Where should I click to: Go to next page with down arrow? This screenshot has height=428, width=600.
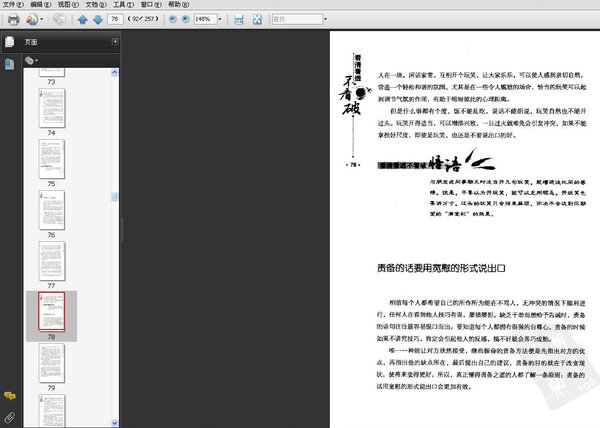[x=98, y=20]
